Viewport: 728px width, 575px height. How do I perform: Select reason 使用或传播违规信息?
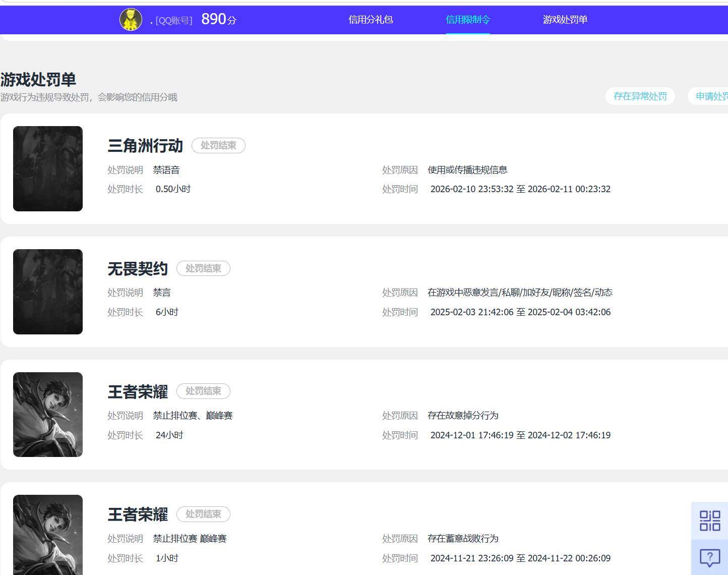(x=467, y=170)
